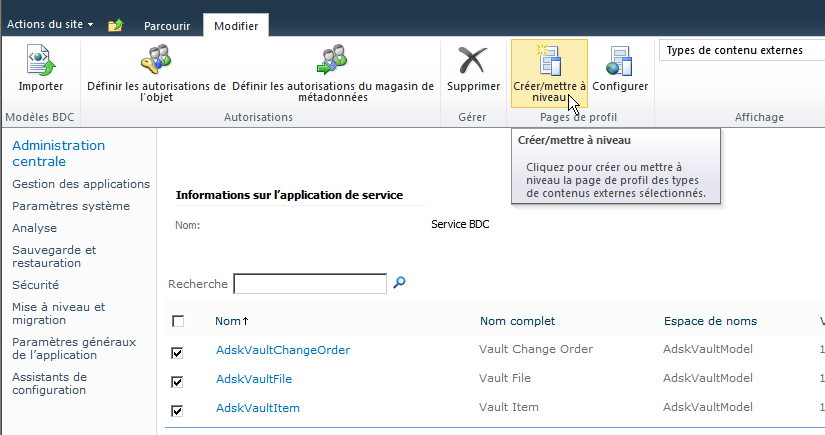The height and width of the screenshot is (435, 825).
Task: Toggle the select-all header checkbox
Action: click(178, 321)
